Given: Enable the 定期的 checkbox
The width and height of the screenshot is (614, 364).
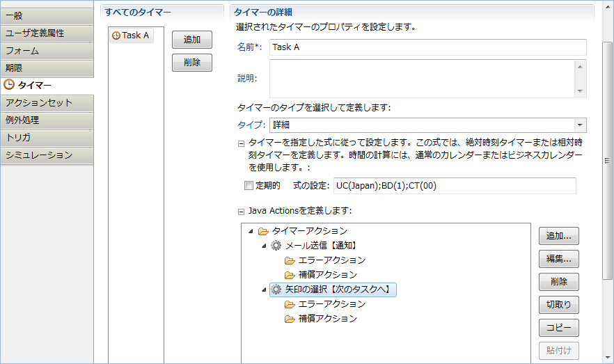Looking at the screenshot, I should pyautogui.click(x=249, y=186).
